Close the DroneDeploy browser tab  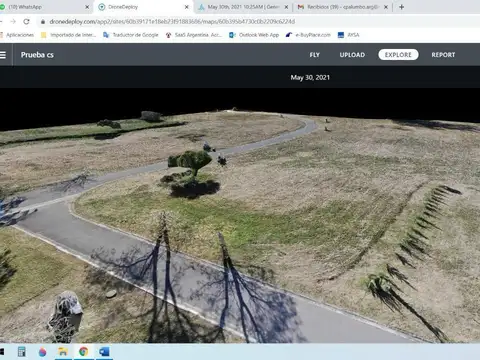tap(187, 7)
